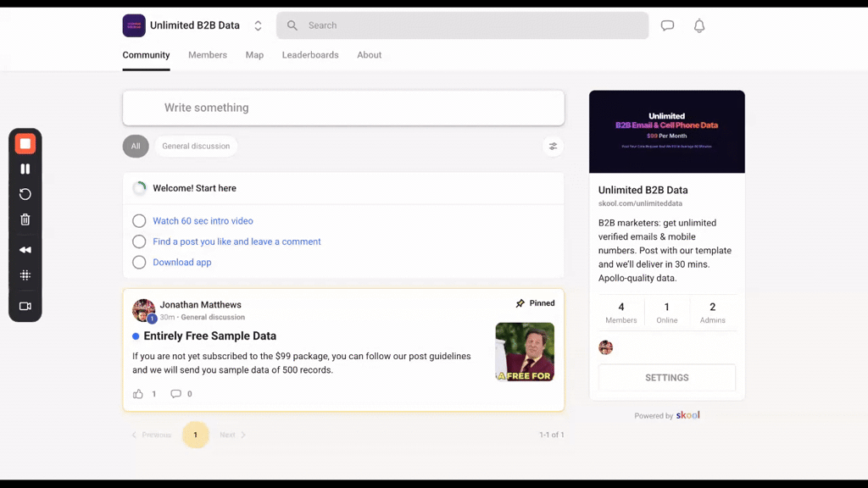This screenshot has width=868, height=488.
Task: Switch to the Members tab
Action: [x=208, y=55]
